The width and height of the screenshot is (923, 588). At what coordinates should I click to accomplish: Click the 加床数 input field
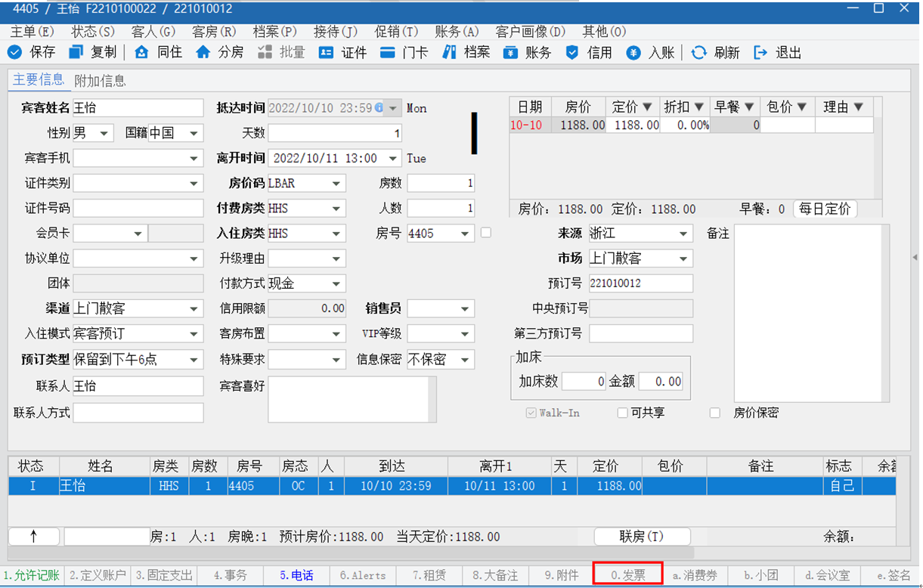pos(584,382)
